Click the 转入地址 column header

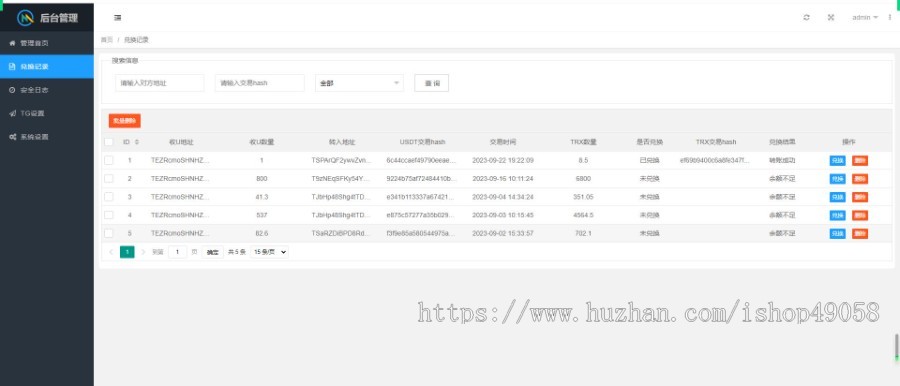(342, 142)
